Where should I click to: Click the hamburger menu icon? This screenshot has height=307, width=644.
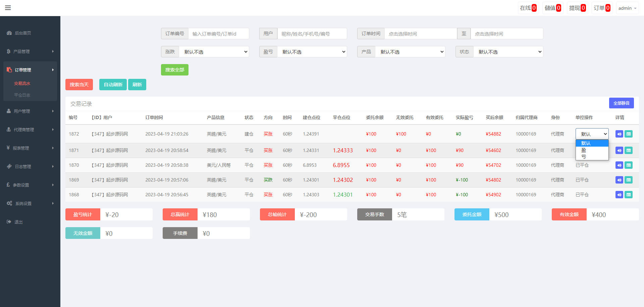[x=8, y=8]
